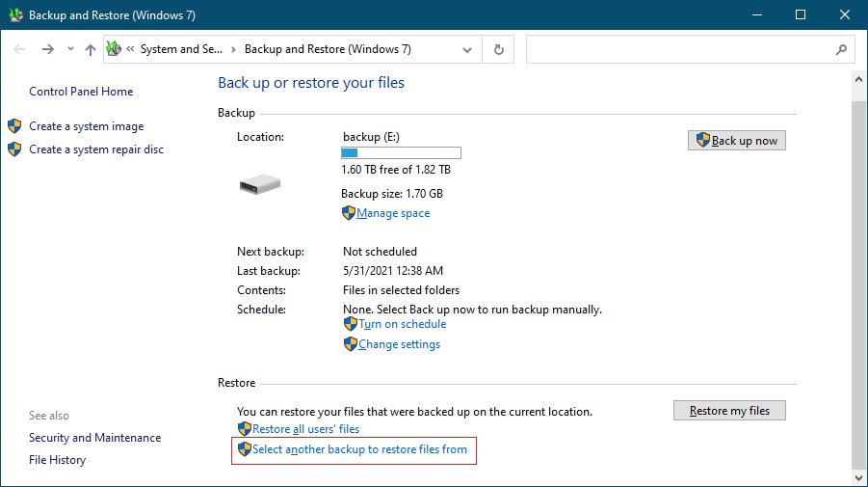The height and width of the screenshot is (487, 868).
Task: Minimize the Backup and Restore window
Action: coord(757,15)
